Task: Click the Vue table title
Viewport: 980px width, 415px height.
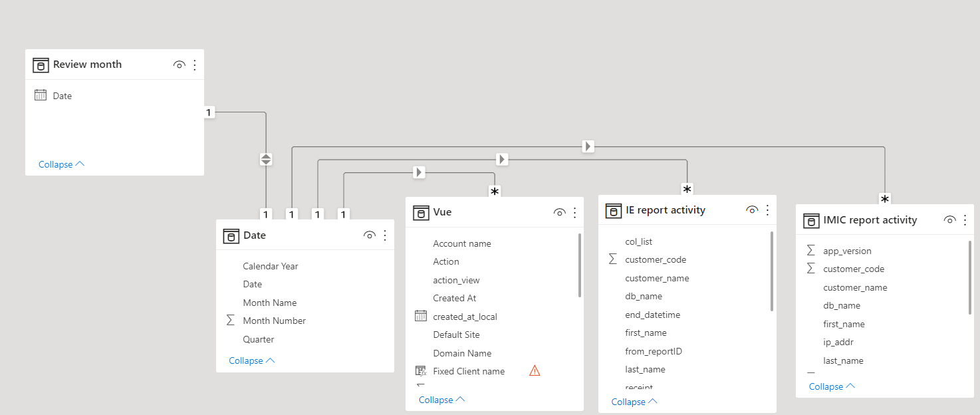Action: pyautogui.click(x=442, y=212)
